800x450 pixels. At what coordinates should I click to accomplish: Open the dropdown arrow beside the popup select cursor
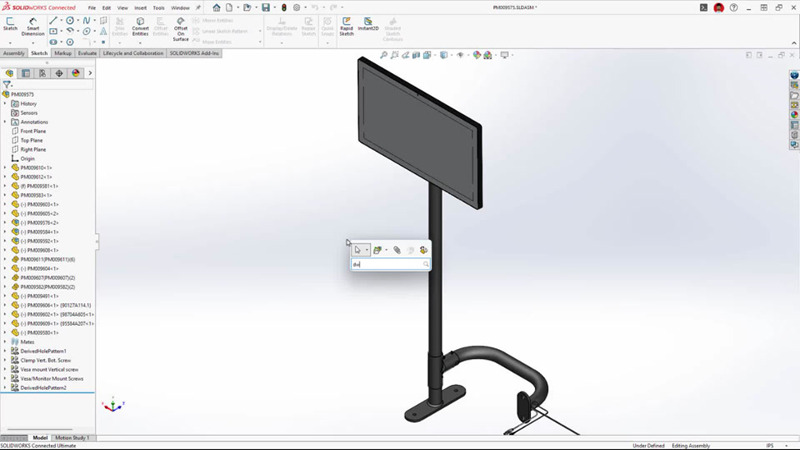click(x=368, y=250)
